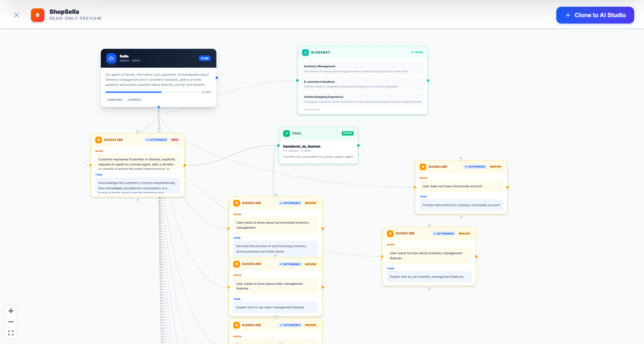Click 'order management features' WHEN condition
Image resolution: width=644 pixels, height=344 pixels.
(x=275, y=286)
